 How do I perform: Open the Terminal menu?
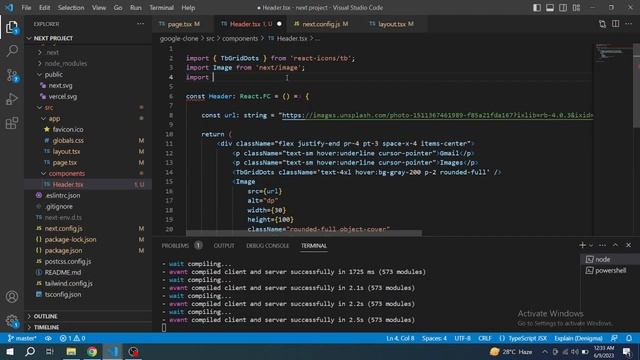[161, 8]
